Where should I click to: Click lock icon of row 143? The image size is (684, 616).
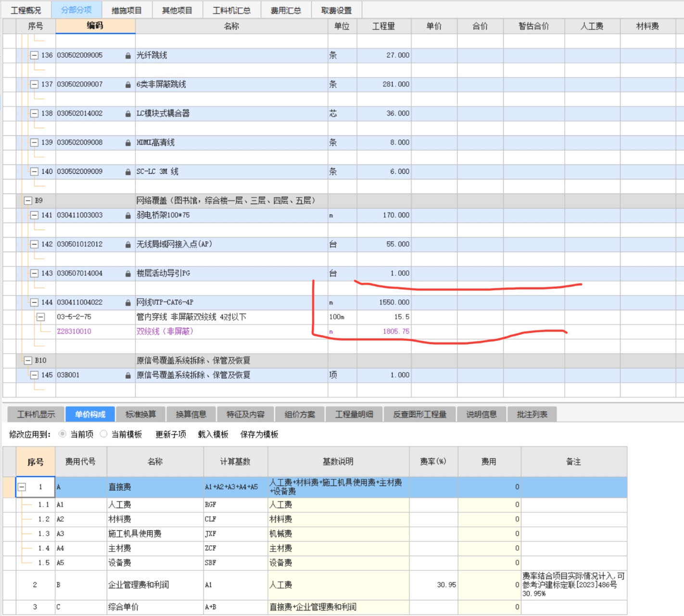click(128, 274)
